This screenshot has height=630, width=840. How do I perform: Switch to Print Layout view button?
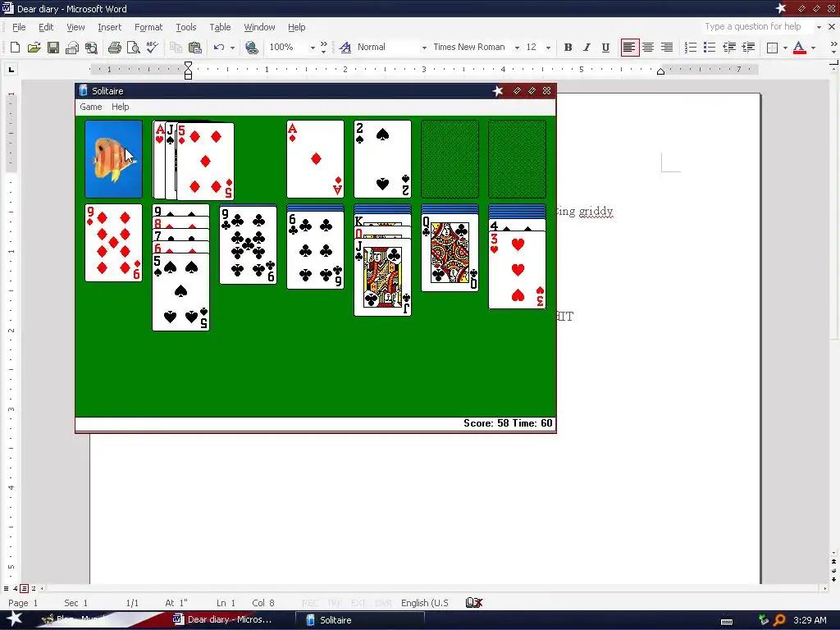(x=24, y=588)
